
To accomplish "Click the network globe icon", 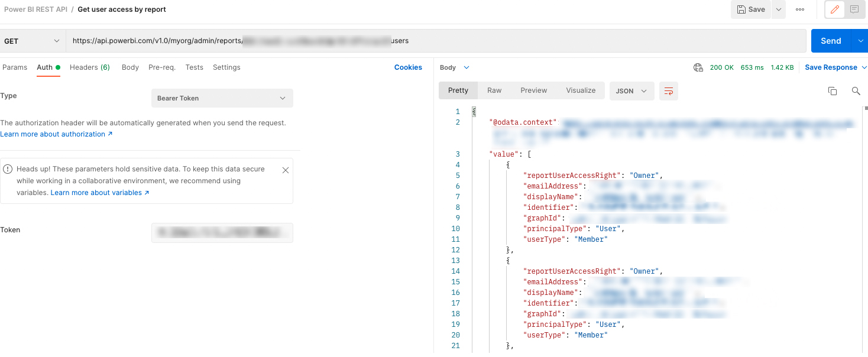I will click(698, 67).
